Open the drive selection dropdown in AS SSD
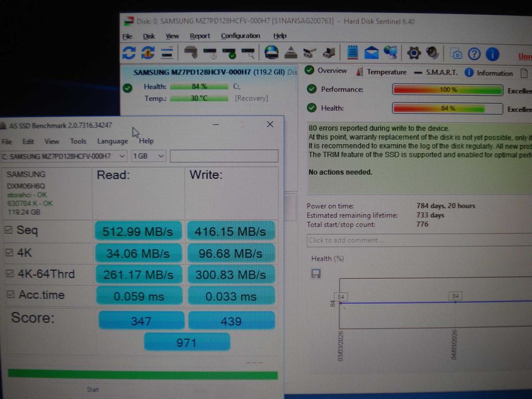This screenshot has height=399, width=532. tap(64, 156)
